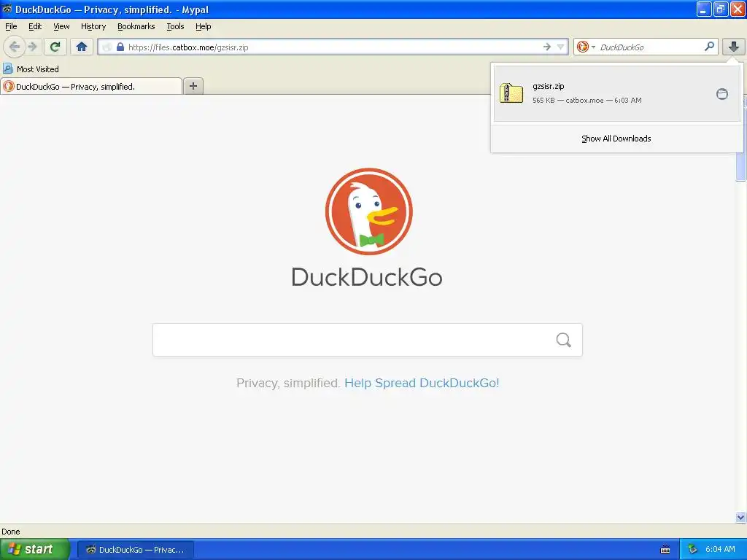This screenshot has height=560, width=747.
Task: Reload the current page
Action: tap(55, 47)
